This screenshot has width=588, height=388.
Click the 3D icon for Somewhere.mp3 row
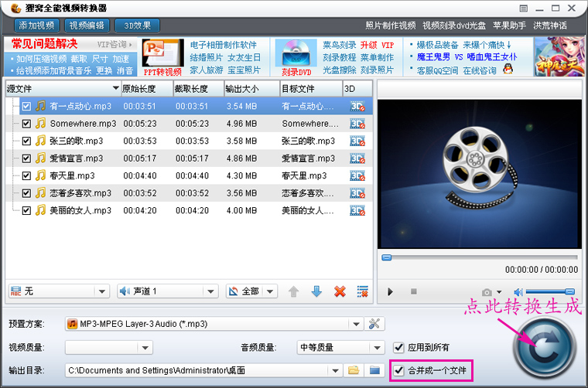click(357, 124)
